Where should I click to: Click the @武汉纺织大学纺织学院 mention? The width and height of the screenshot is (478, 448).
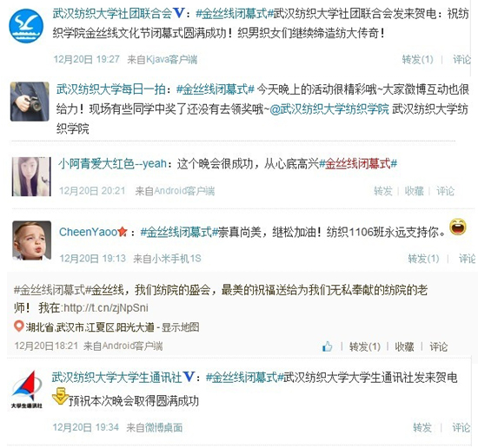coord(329,109)
